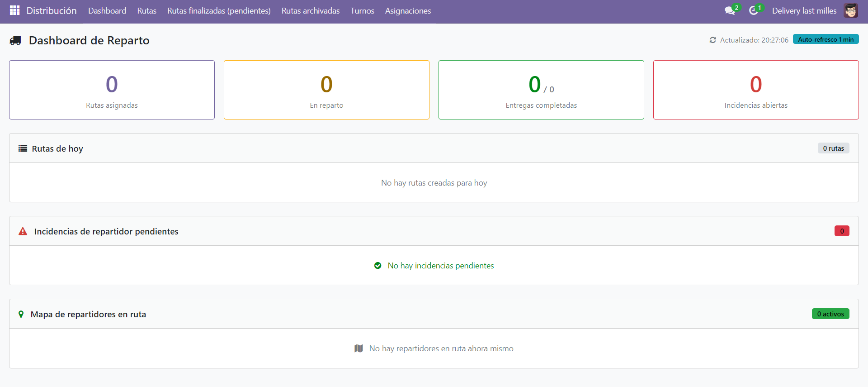
Task: Open the Asignaciones menu item
Action: (x=408, y=10)
